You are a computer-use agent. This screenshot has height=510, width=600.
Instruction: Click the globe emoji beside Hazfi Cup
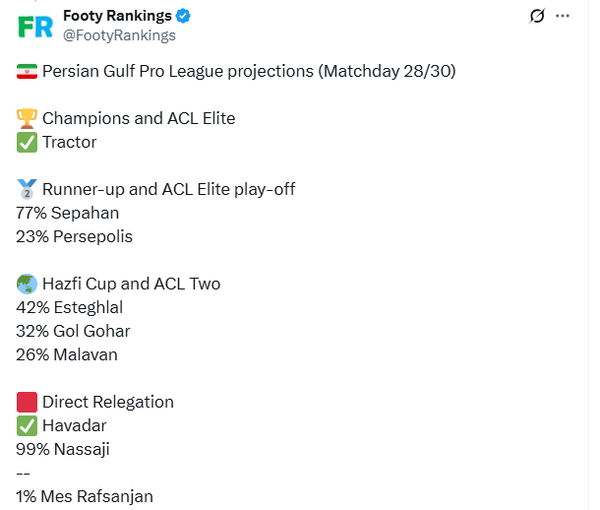click(x=27, y=284)
